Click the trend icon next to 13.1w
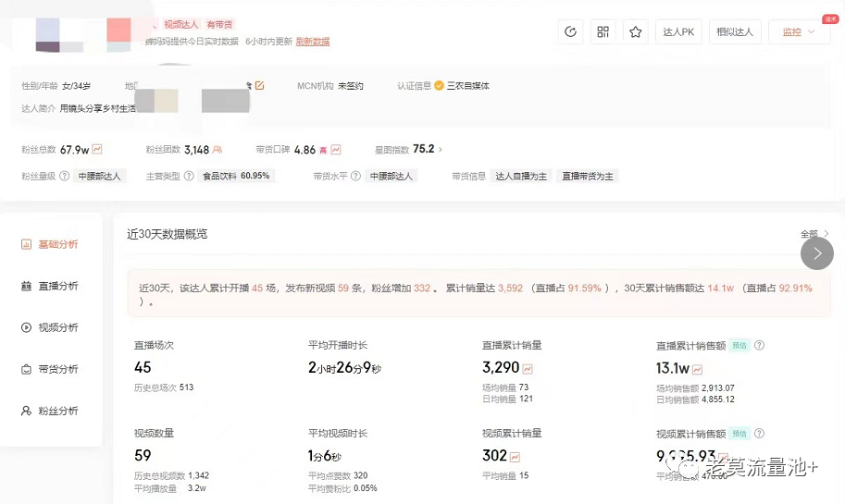This screenshot has width=845, height=504. 697,369
